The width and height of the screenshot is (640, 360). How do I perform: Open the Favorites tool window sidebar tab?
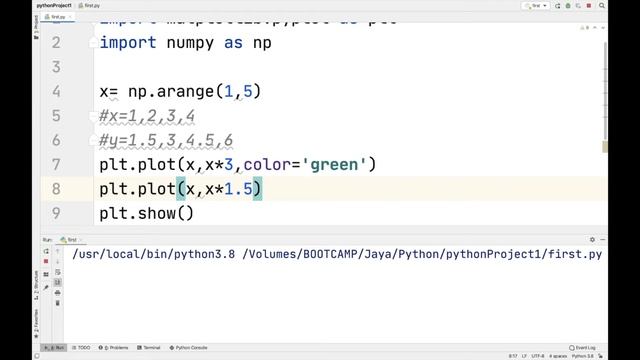pyautogui.click(x=36, y=323)
